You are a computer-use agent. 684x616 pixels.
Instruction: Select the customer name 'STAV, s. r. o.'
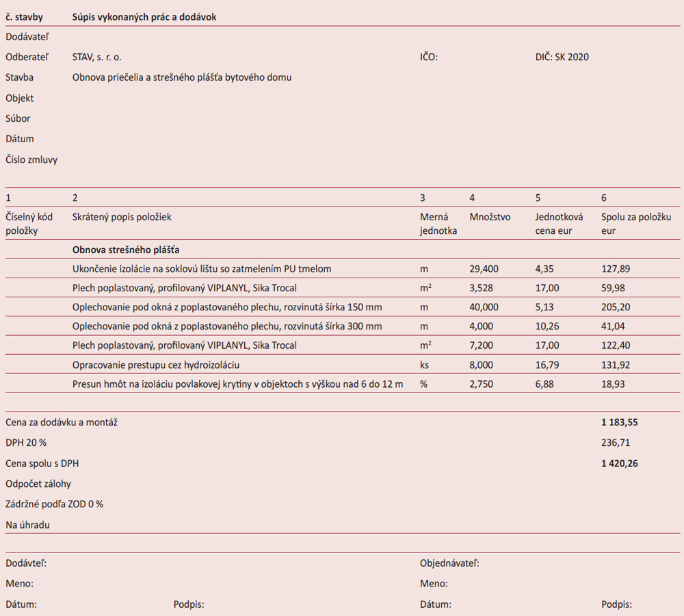click(x=97, y=57)
